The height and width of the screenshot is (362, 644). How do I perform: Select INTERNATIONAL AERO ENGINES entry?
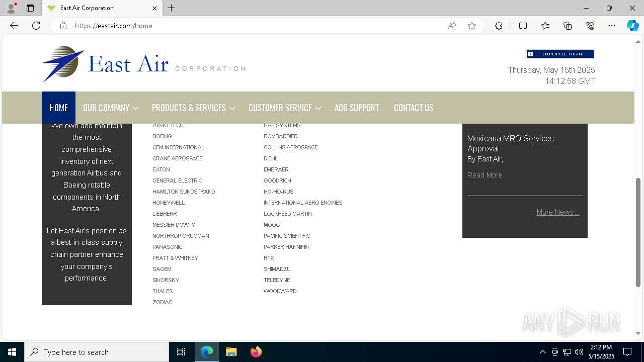tap(303, 203)
